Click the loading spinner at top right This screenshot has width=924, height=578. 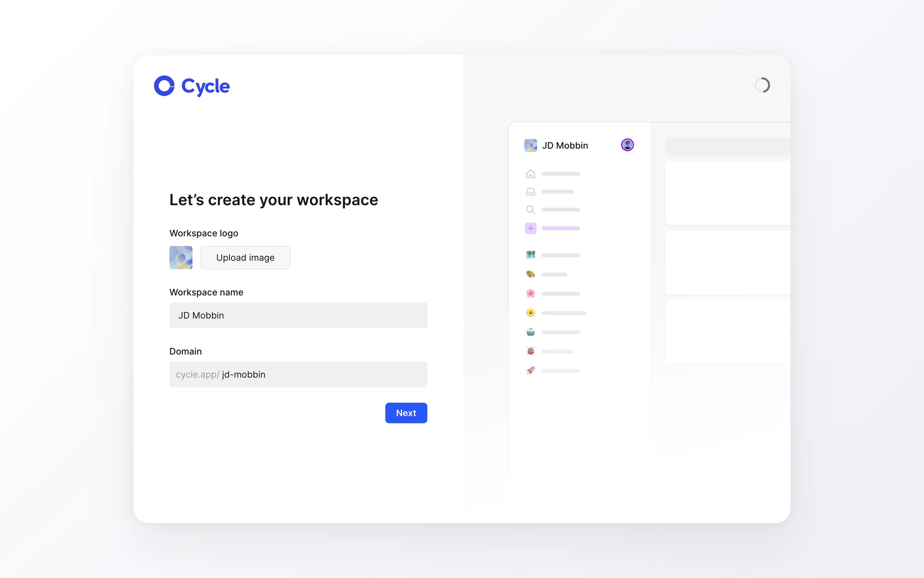point(762,85)
